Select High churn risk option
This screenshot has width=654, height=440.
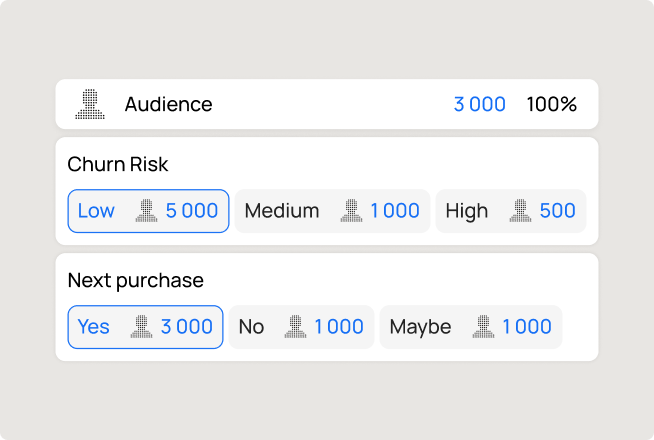(467, 211)
